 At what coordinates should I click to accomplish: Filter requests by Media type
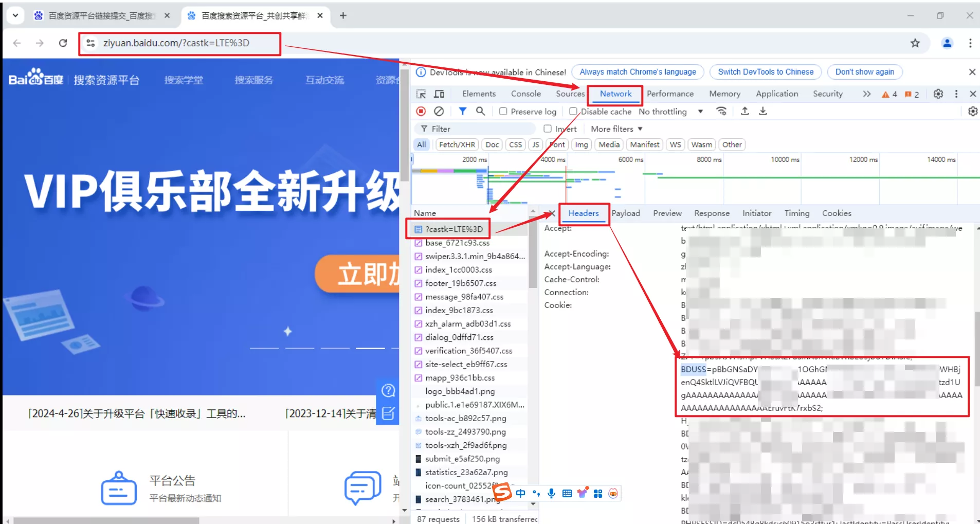(609, 144)
